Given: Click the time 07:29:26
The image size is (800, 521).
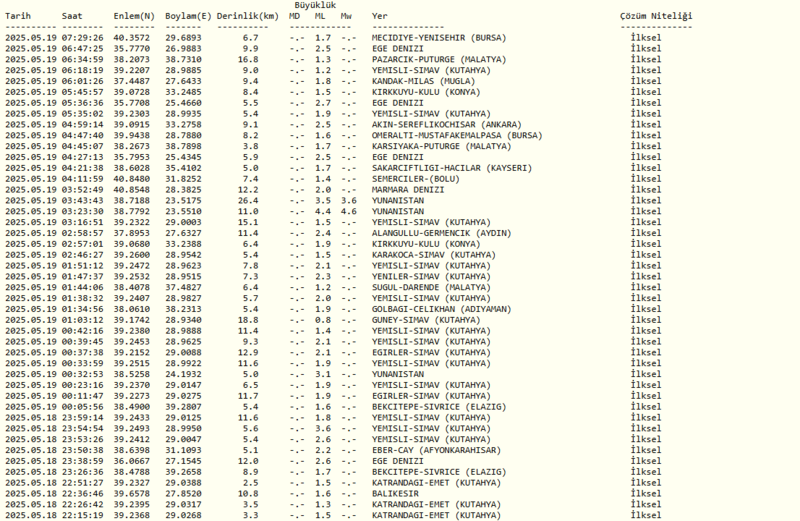Looking at the screenshot, I should pos(82,38).
